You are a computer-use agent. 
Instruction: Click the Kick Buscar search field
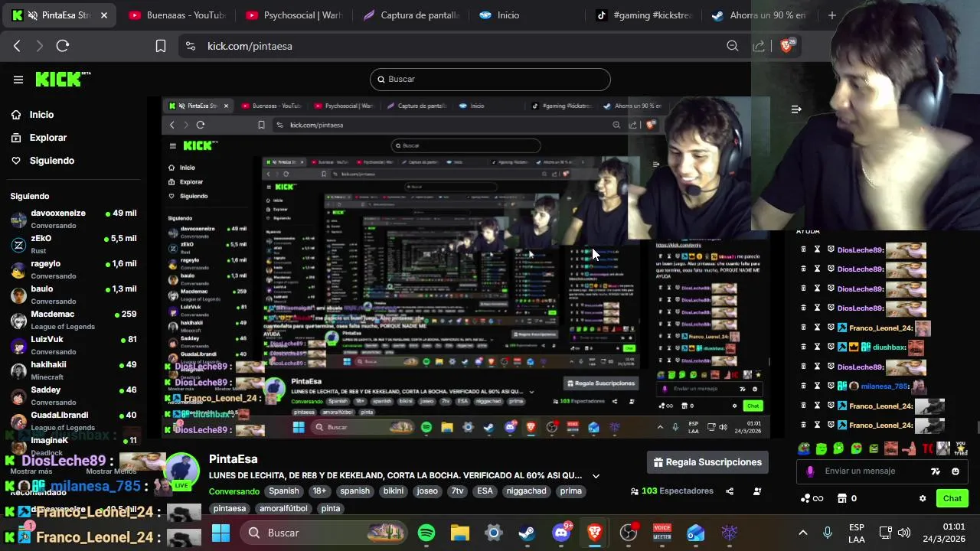pyautogui.click(x=490, y=79)
